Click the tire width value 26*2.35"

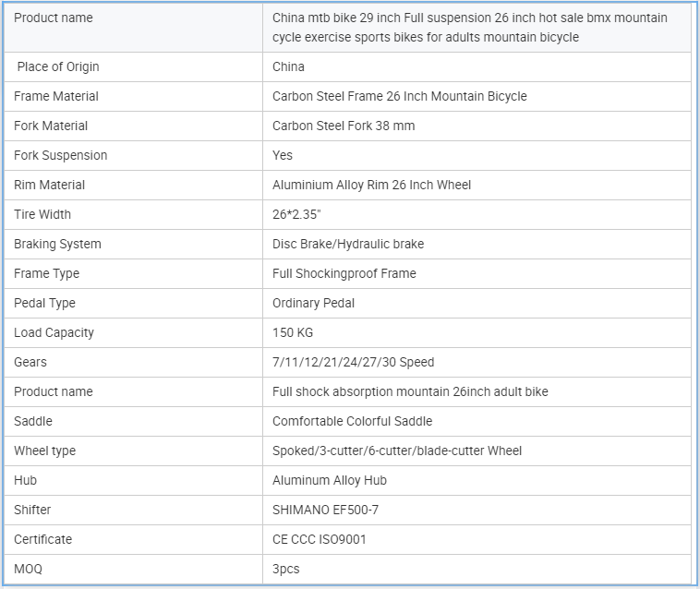click(x=301, y=214)
